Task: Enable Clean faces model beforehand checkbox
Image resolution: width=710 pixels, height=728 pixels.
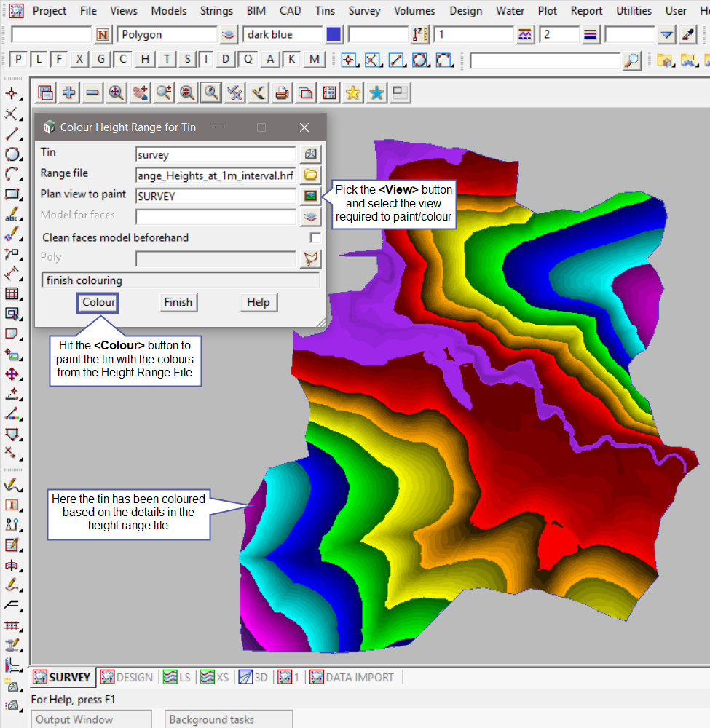Action: (x=315, y=238)
